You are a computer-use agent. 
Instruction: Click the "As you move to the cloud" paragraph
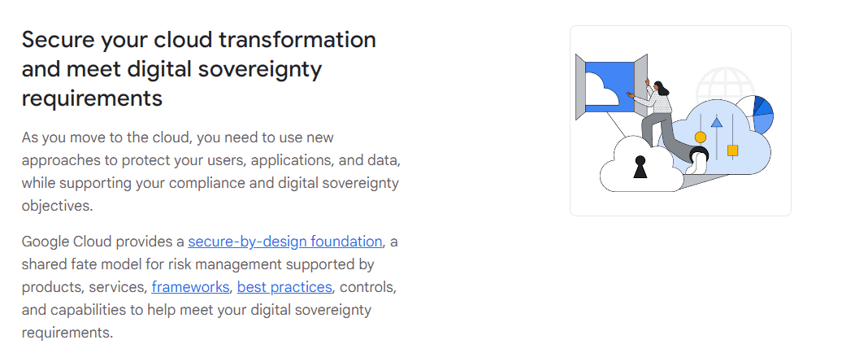[210, 160]
